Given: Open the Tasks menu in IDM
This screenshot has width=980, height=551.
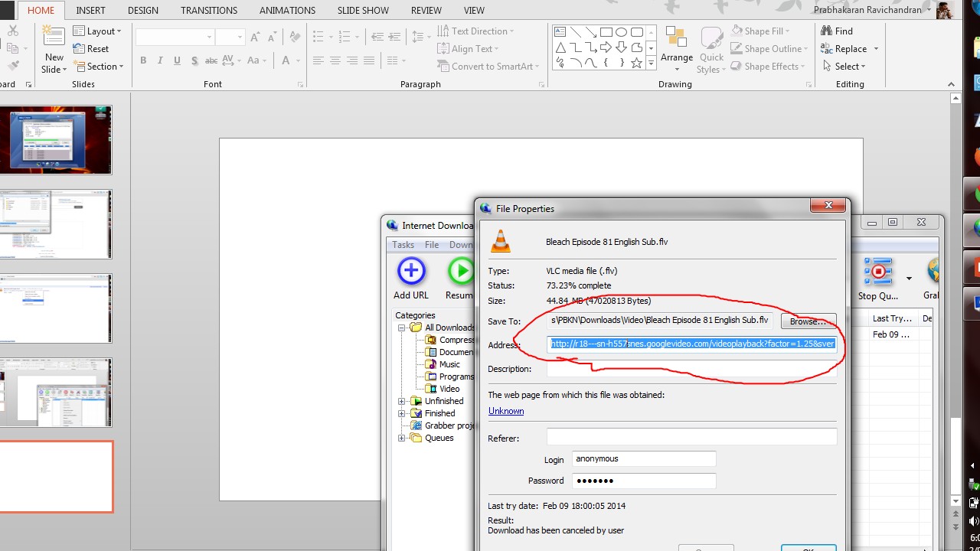Looking at the screenshot, I should click(403, 245).
